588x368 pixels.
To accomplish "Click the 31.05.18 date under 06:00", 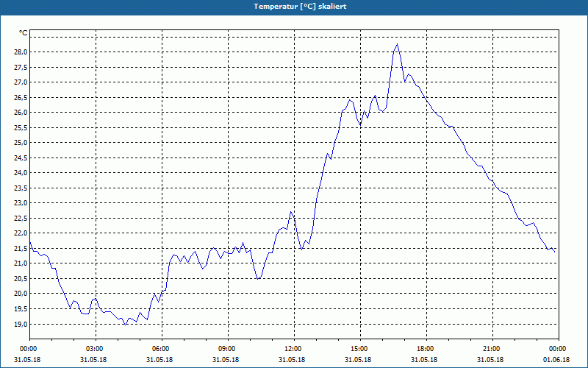I will pyautogui.click(x=159, y=359).
